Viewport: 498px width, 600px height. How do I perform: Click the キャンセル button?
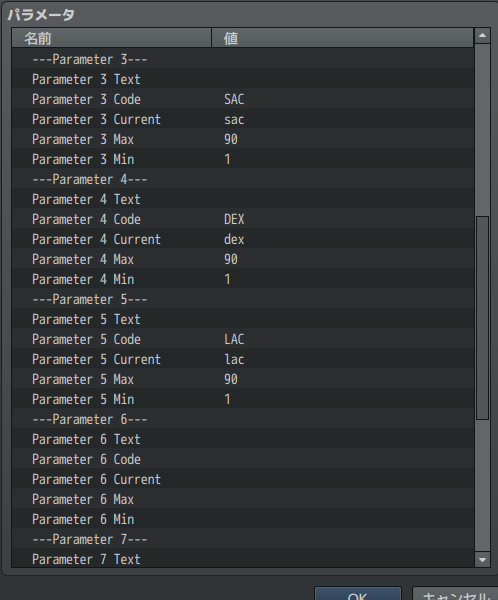coord(455,594)
